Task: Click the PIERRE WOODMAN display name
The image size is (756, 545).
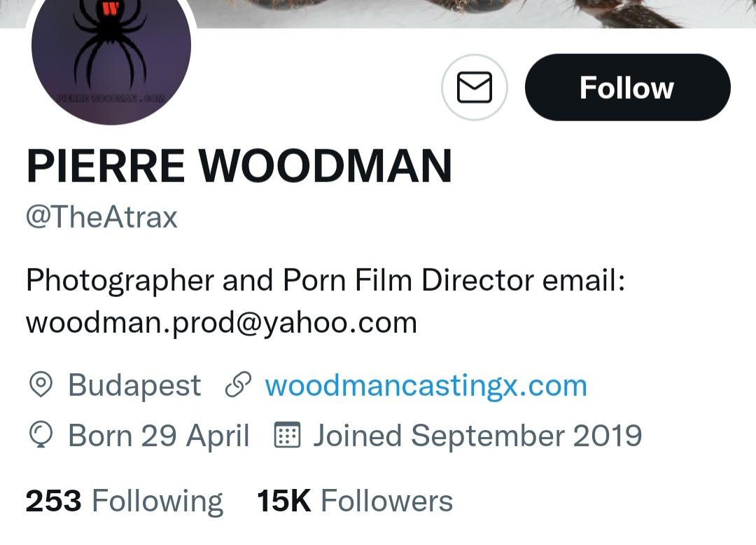Action: (239, 166)
